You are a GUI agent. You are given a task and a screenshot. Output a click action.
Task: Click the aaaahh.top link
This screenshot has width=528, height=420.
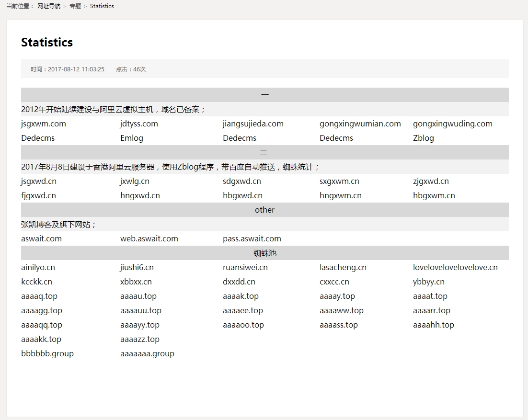point(433,325)
